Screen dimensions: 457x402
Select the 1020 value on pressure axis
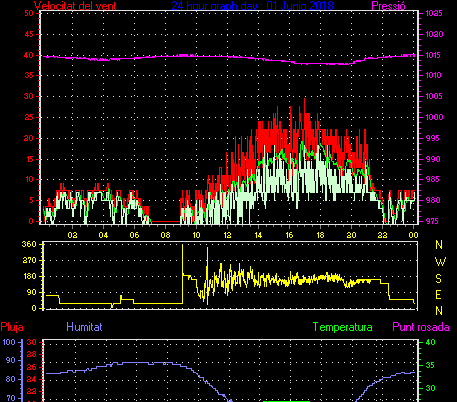pos(434,34)
